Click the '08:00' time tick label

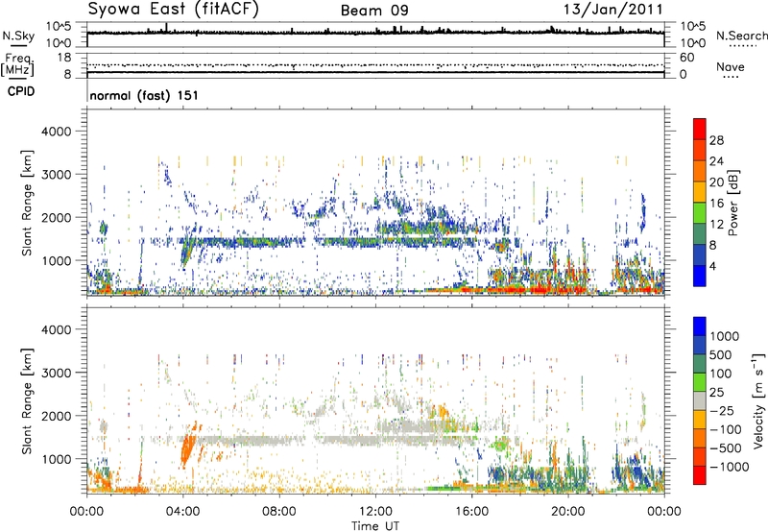[x=279, y=512]
